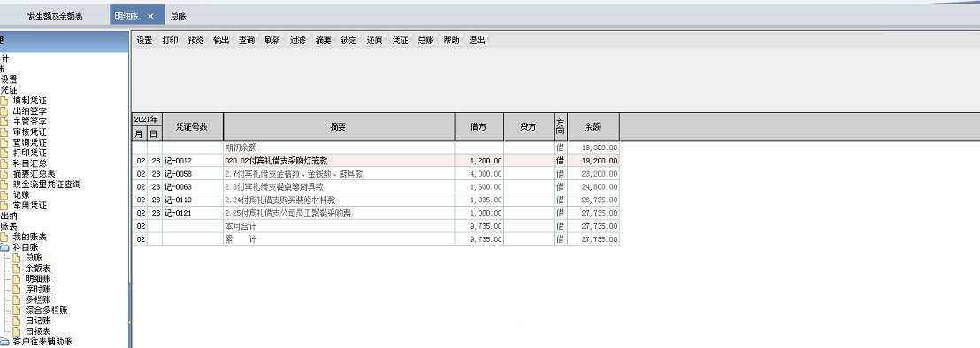
Task: Click the 刷新 toolbar button
Action: [x=272, y=41]
